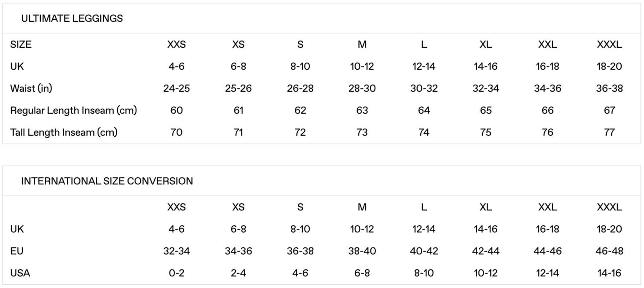Click the Waist (in) row label

coord(31,88)
